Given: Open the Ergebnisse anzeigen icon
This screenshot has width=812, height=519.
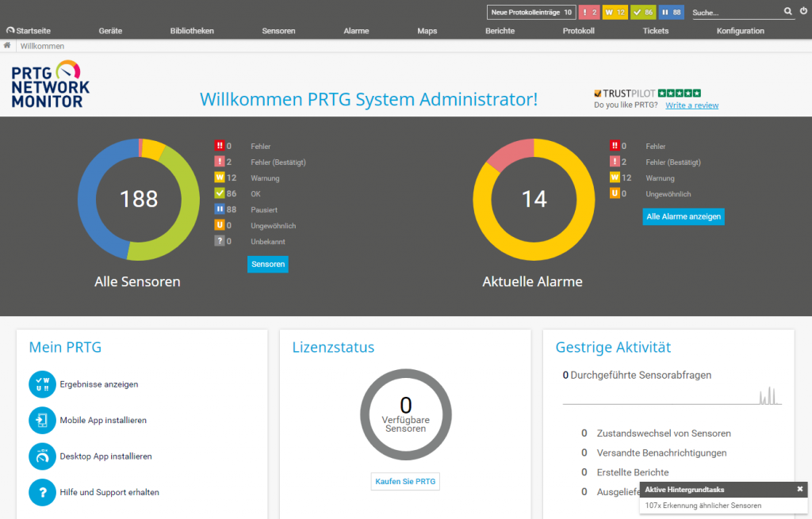Looking at the screenshot, I should (x=42, y=384).
